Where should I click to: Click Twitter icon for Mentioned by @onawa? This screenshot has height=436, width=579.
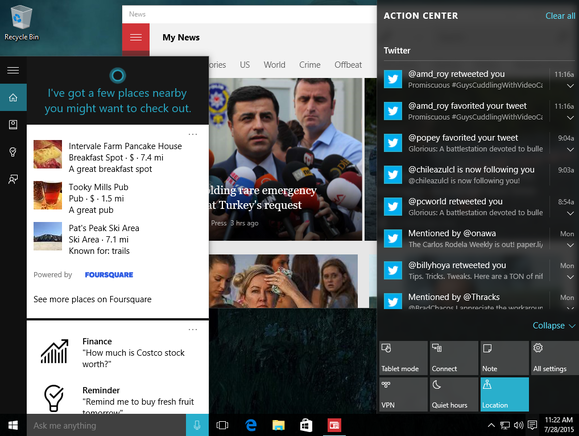pos(393,238)
